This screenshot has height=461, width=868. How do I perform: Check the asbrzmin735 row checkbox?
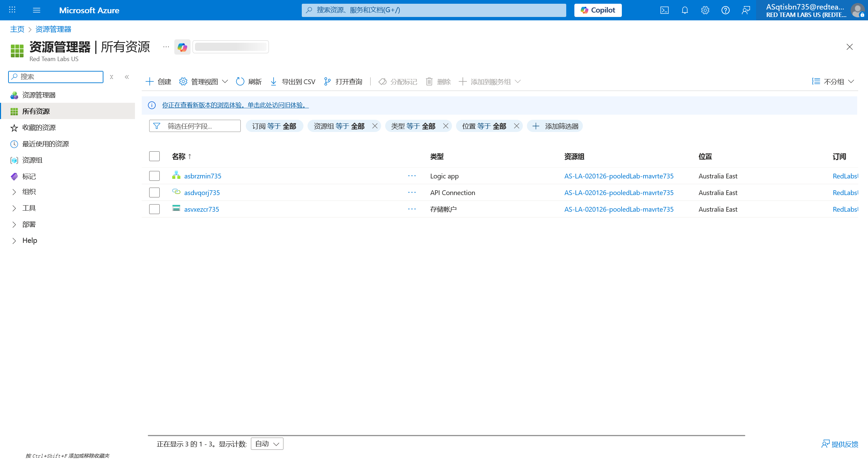(x=154, y=176)
